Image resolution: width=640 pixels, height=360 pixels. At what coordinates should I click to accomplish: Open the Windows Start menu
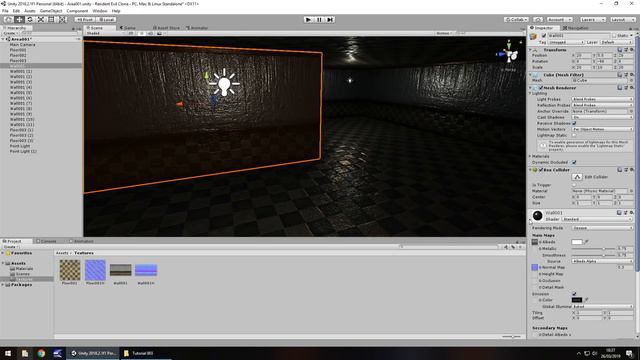click(x=8, y=353)
